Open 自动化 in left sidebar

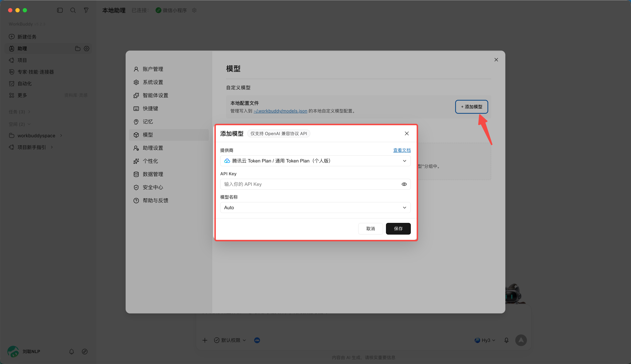click(x=48, y=83)
